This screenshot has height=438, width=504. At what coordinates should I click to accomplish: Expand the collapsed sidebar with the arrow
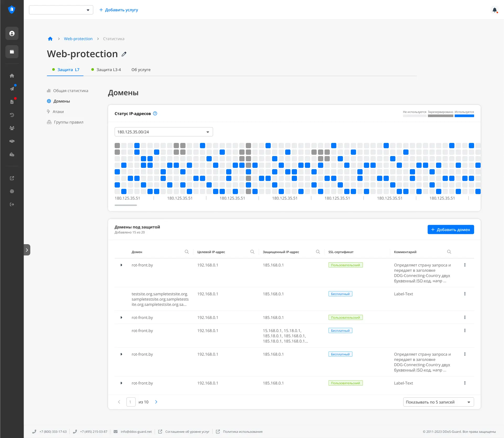coord(27,250)
